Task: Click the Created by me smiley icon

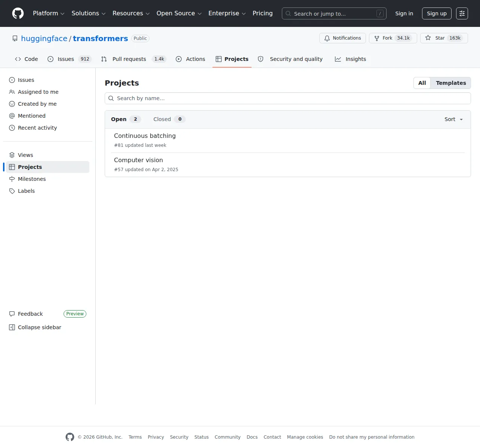Action: click(12, 104)
